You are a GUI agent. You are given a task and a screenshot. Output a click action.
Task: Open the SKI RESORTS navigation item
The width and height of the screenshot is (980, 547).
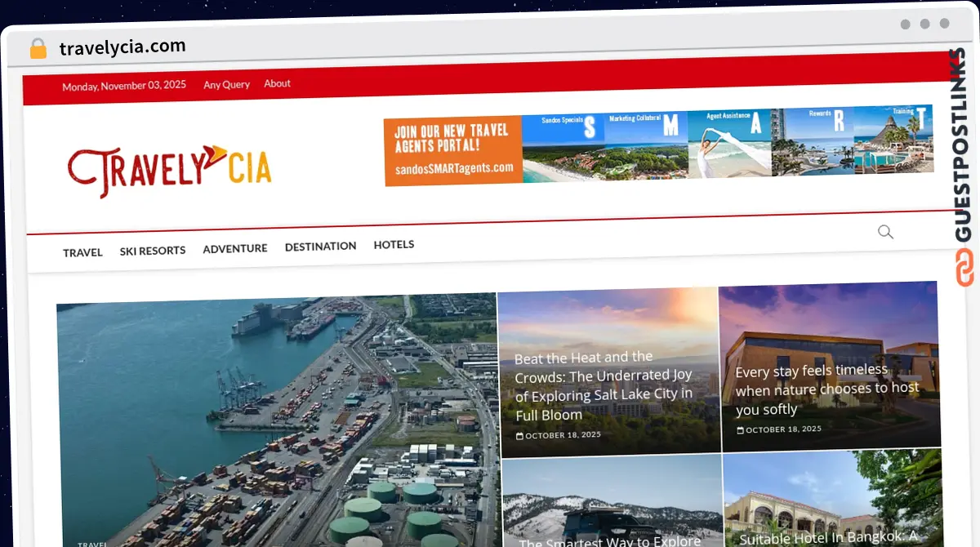pyautogui.click(x=153, y=251)
